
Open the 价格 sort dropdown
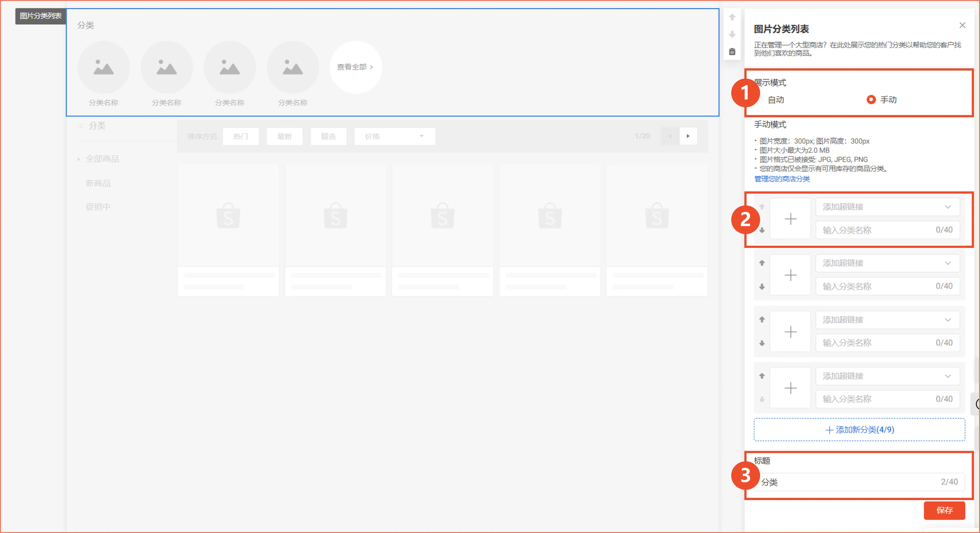click(x=394, y=136)
